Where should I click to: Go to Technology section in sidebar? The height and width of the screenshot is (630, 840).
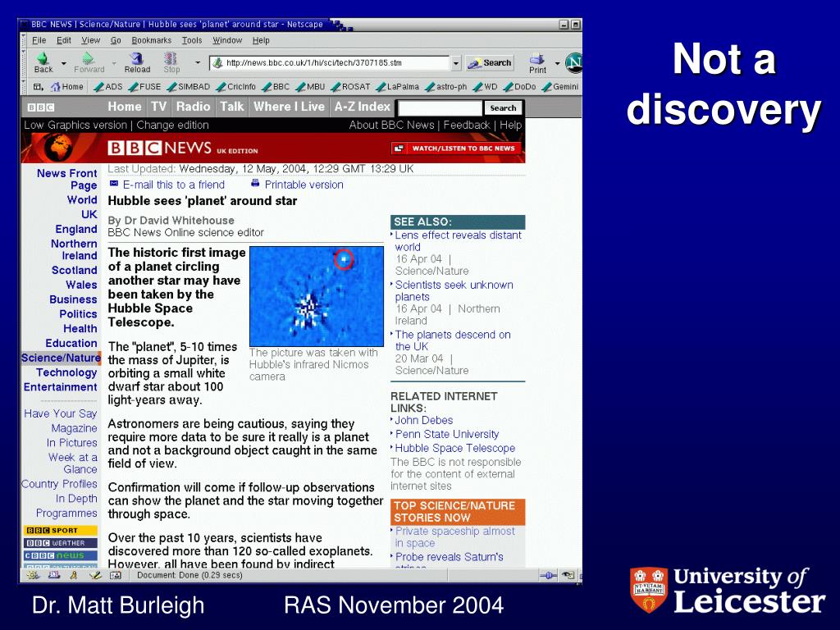tap(66, 372)
